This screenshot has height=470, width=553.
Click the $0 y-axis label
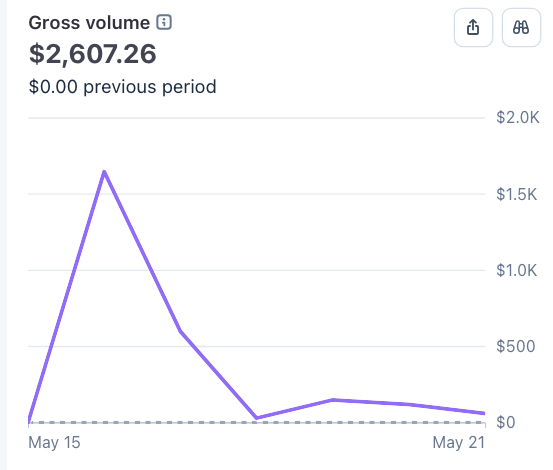(506, 422)
